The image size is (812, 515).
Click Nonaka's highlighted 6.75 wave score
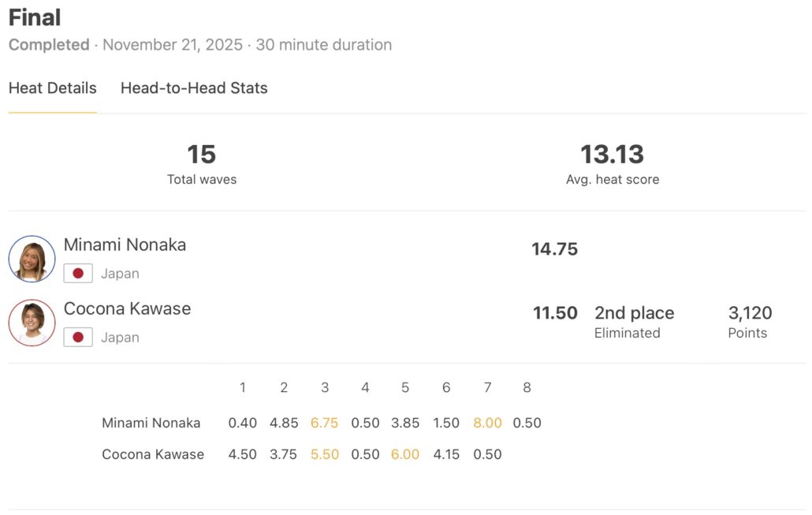324,423
